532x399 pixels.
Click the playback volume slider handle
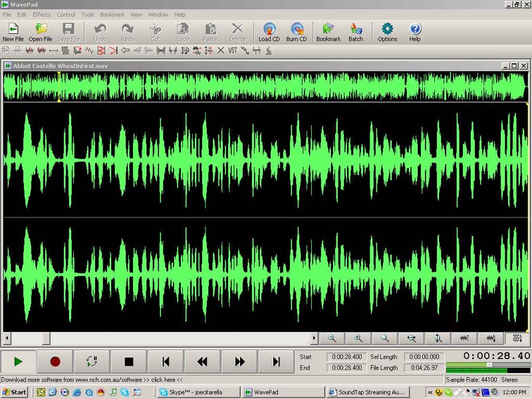[489, 364]
